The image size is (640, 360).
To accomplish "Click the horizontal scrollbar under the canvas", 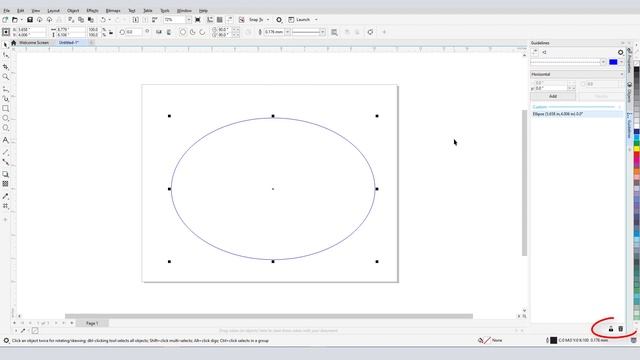I will click(x=269, y=316).
